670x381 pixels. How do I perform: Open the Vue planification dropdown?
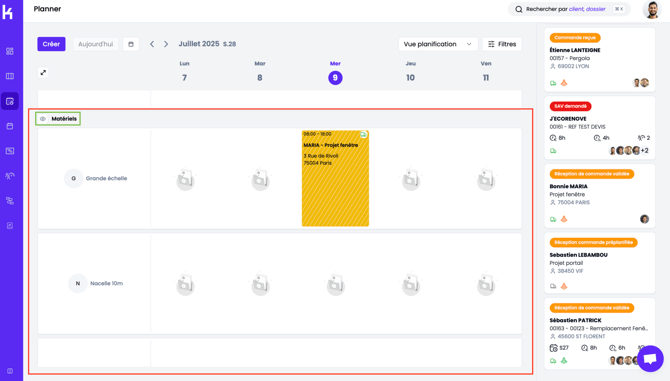click(438, 44)
